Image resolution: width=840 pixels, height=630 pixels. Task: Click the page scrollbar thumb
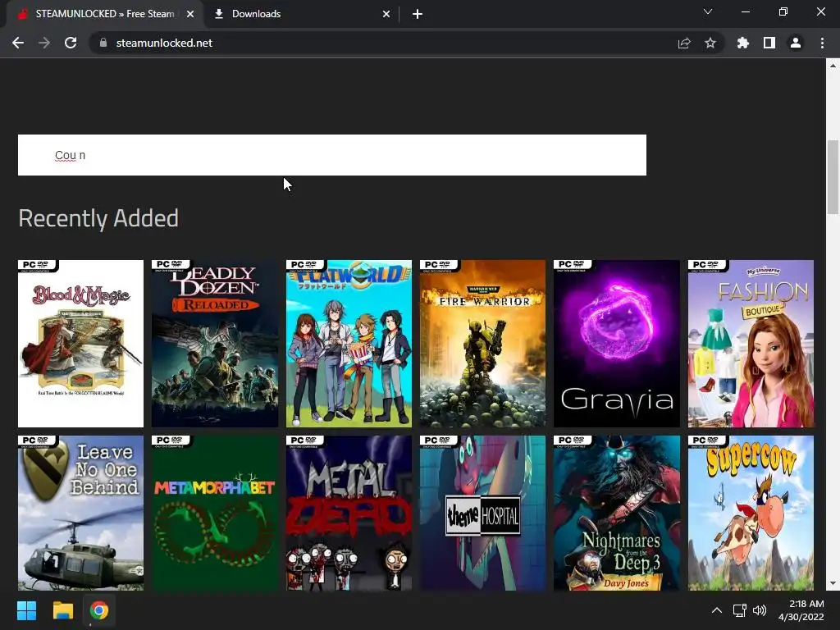coord(833,177)
